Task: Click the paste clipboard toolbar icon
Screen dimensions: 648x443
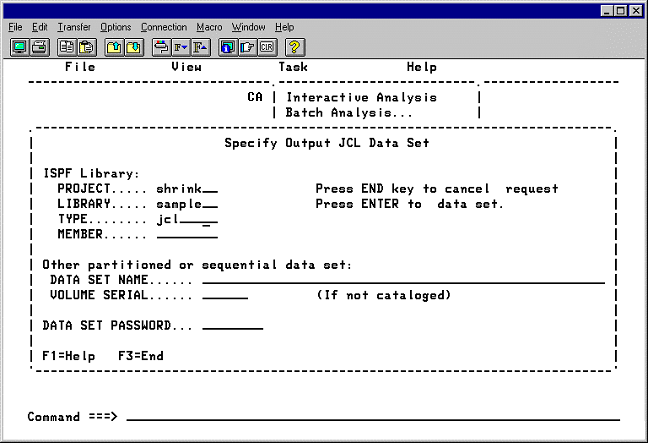Action: pos(85,46)
